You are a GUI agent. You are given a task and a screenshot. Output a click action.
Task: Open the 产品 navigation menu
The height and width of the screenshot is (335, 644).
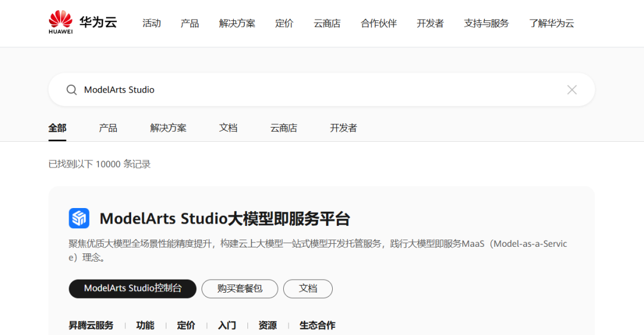(x=190, y=23)
